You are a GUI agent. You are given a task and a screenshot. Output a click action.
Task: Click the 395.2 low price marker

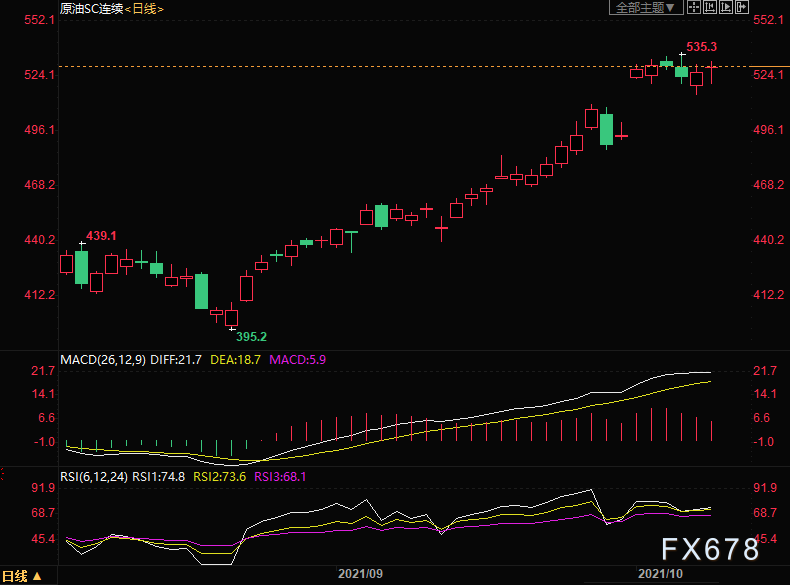point(251,337)
